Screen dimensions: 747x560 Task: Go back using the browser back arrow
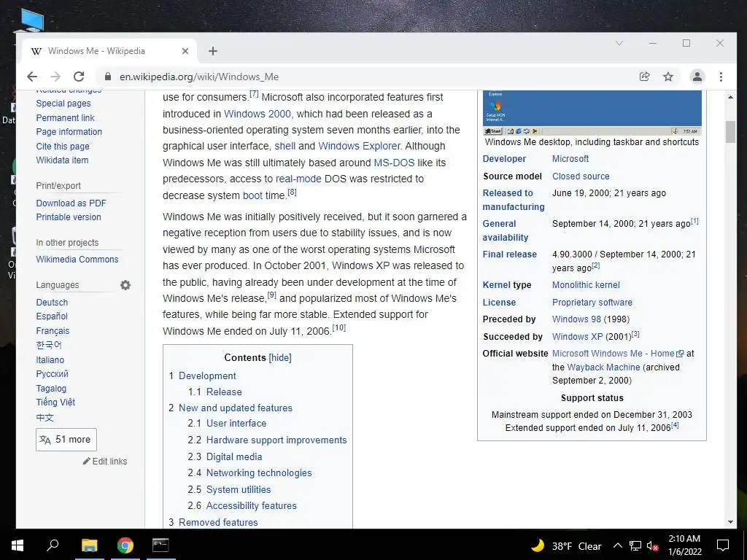pos(32,77)
